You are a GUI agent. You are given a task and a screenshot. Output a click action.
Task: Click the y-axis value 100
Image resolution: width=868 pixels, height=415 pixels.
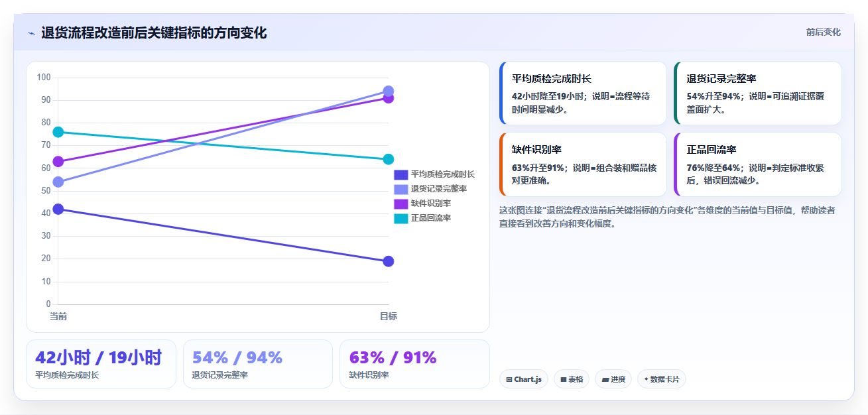44,78
